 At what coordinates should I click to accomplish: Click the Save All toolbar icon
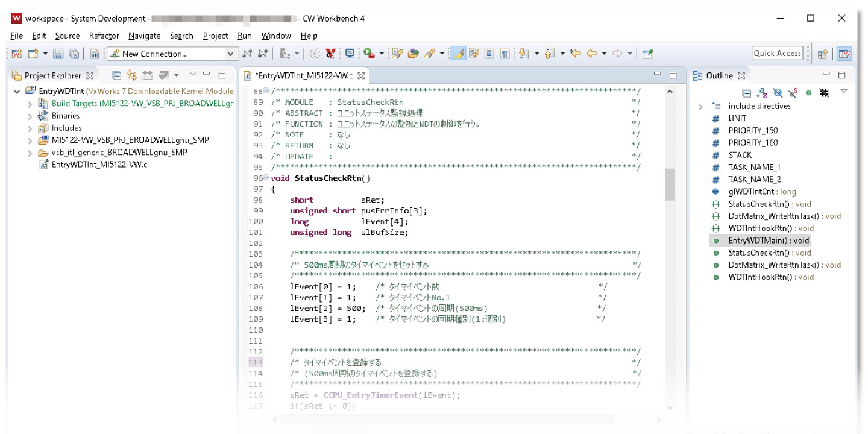coord(73,54)
